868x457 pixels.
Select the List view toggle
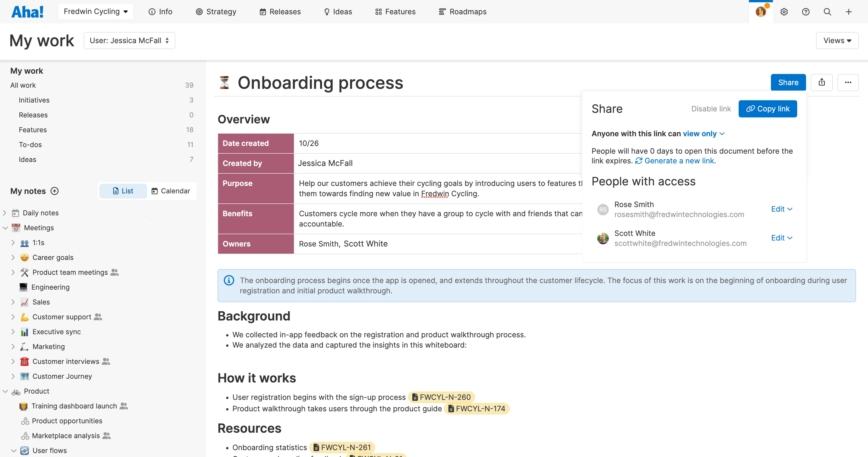(x=123, y=191)
